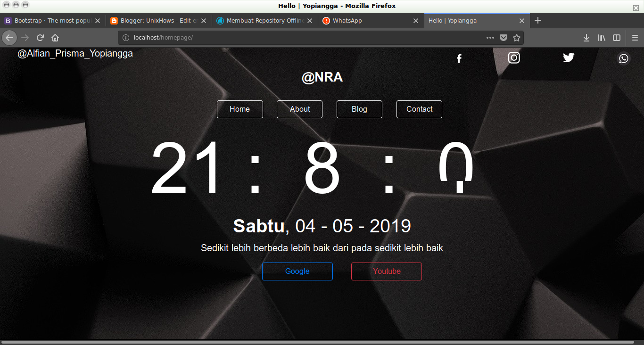Close the Blogger UnixHows tab

coord(204,21)
